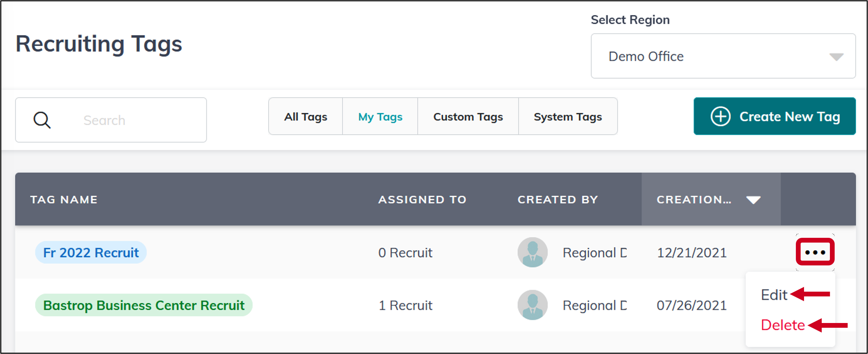This screenshot has width=868, height=354.
Task: Choose Delete from the context menu
Action: pyautogui.click(x=782, y=325)
